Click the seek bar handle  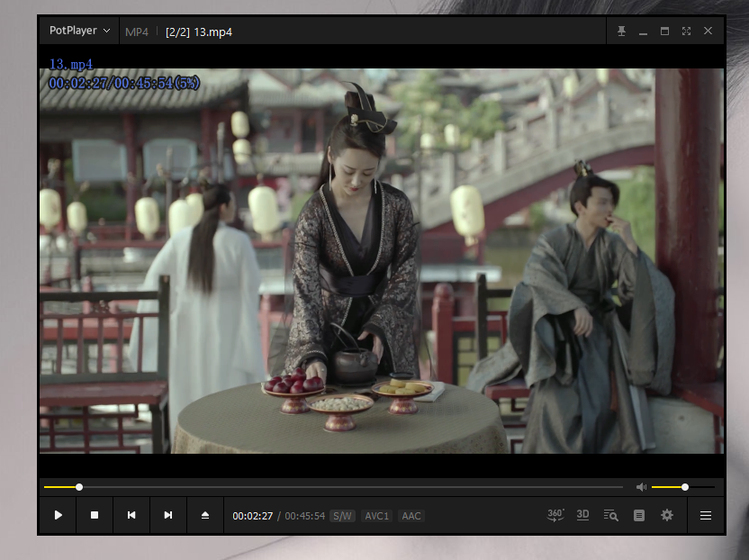tap(79, 487)
